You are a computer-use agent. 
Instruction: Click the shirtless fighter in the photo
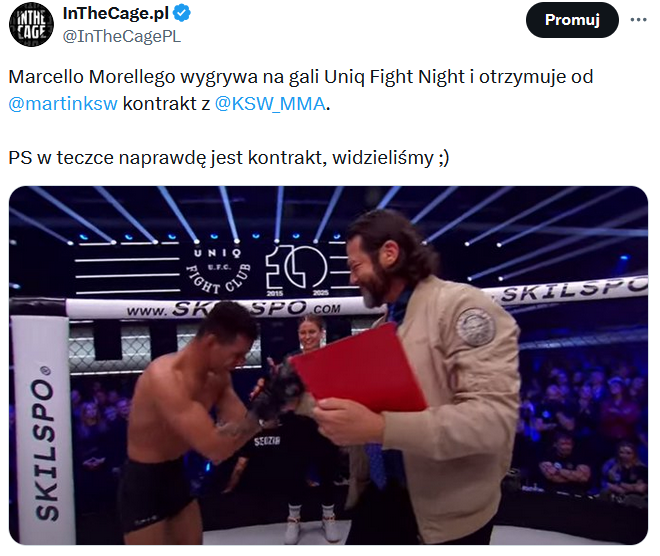click(185, 421)
